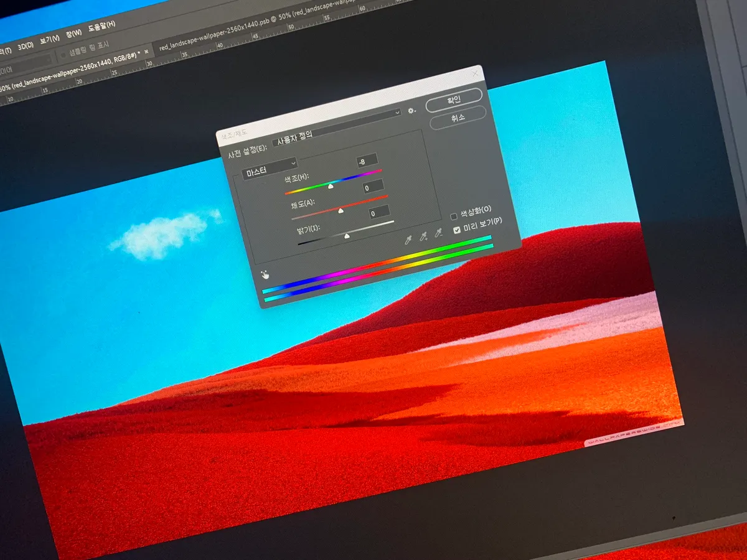
Task: Open the 3D(D) menu
Action: (26, 45)
